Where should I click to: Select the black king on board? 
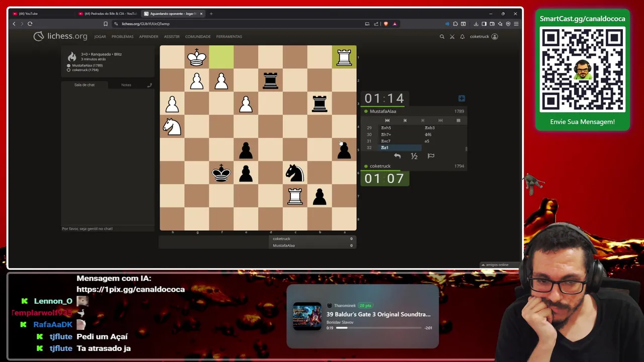click(221, 173)
